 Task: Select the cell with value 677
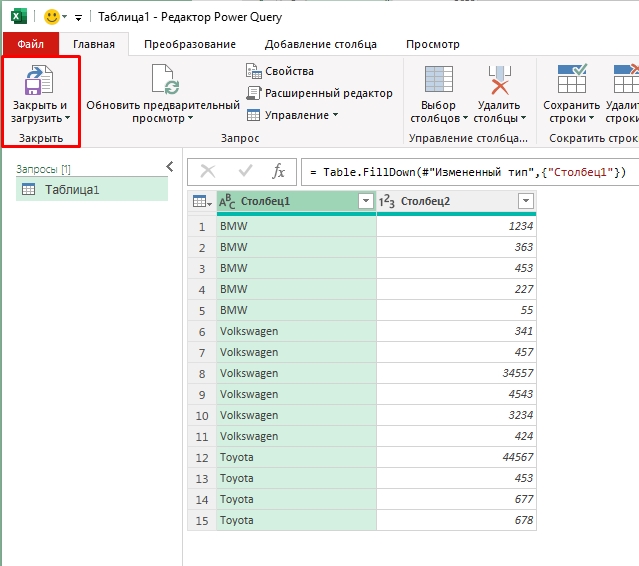(x=456, y=499)
